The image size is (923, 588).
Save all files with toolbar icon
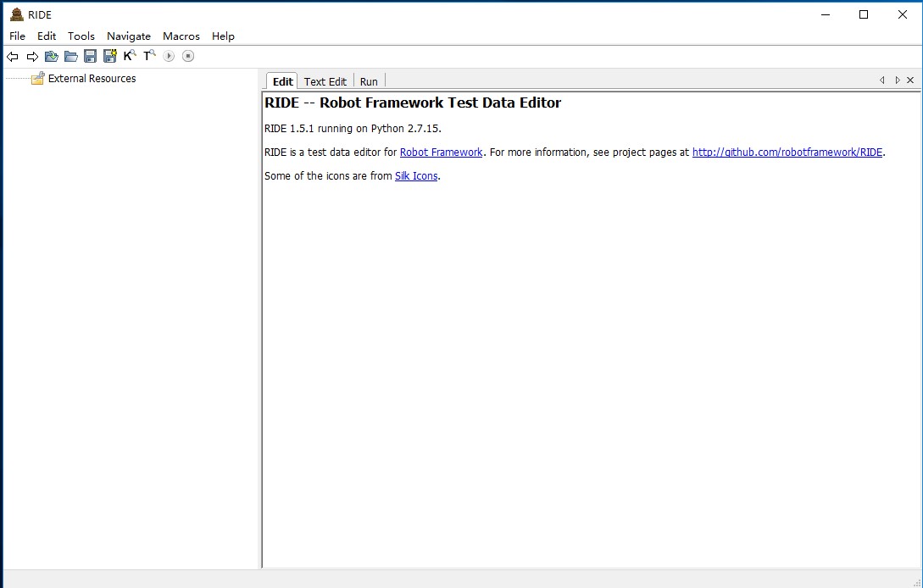(x=109, y=56)
